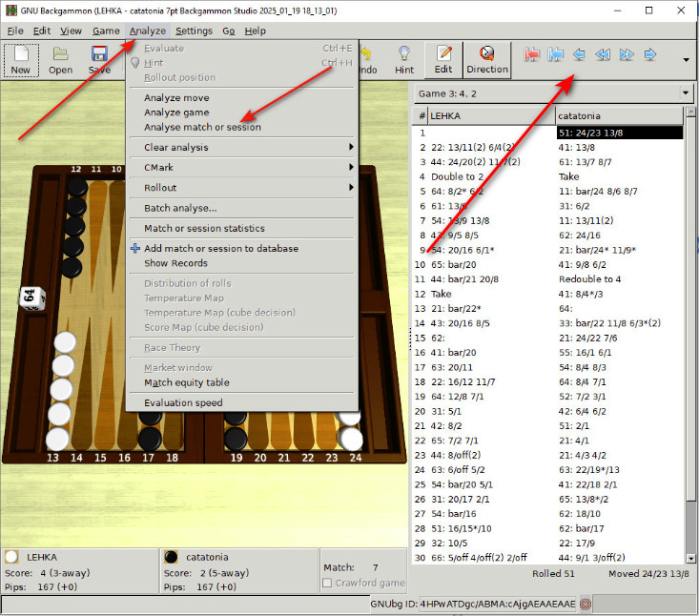Viewport: 699px width, 616px height.
Task: Click the GNUbg ID status icon
Action: (586, 604)
